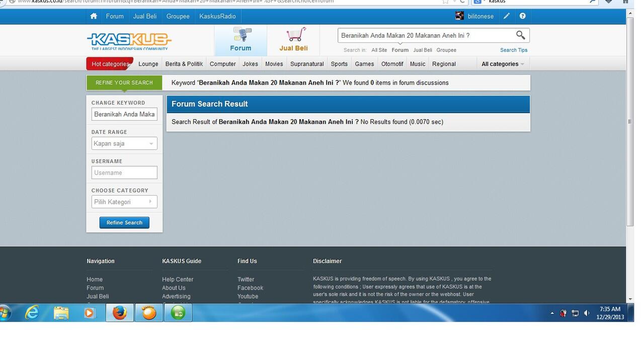Open Hot categories tab
The image size is (644, 362).
pyautogui.click(x=110, y=64)
